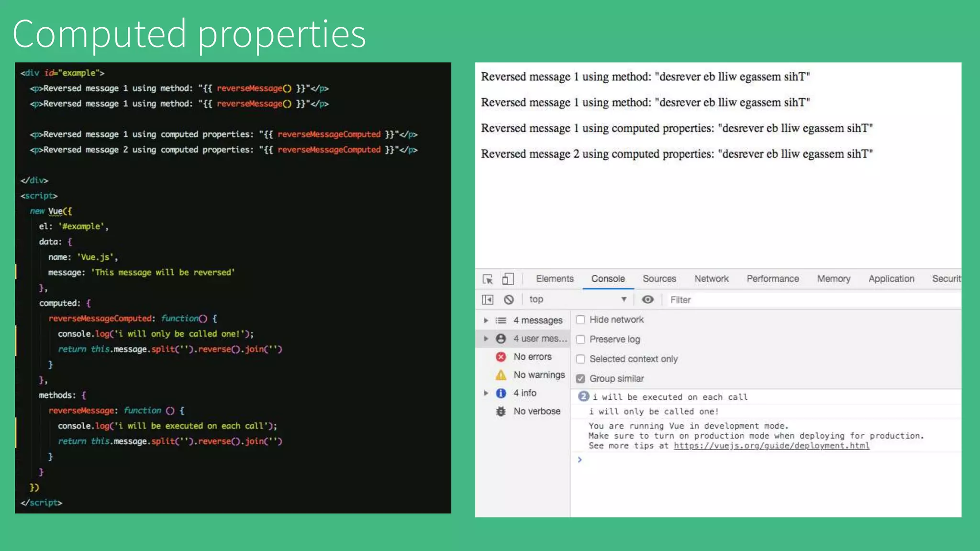
Task: Select the red No errors icon
Action: coord(501,357)
